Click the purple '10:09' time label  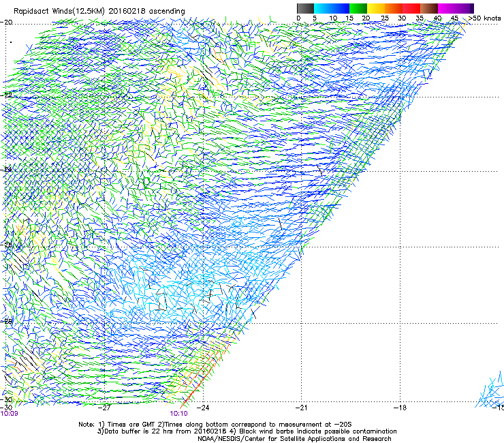point(9,414)
